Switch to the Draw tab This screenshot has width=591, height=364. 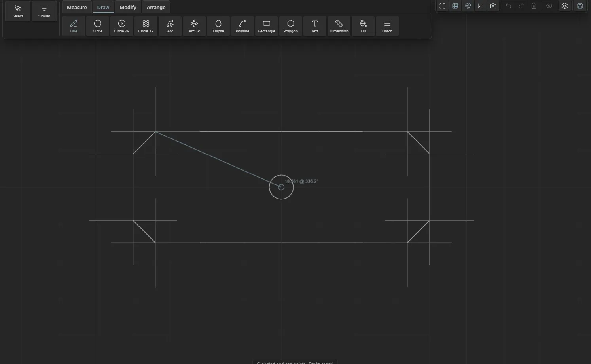103,7
